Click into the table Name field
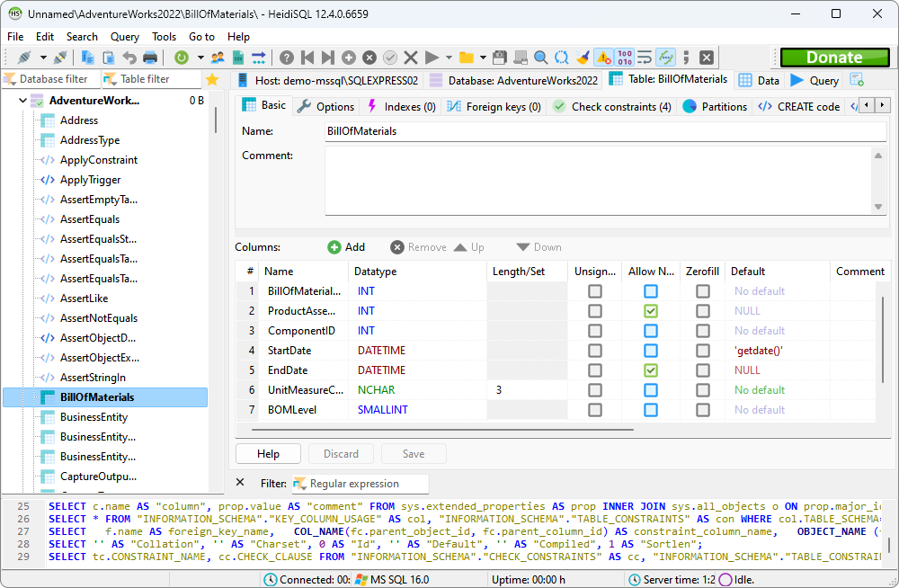 (605, 131)
